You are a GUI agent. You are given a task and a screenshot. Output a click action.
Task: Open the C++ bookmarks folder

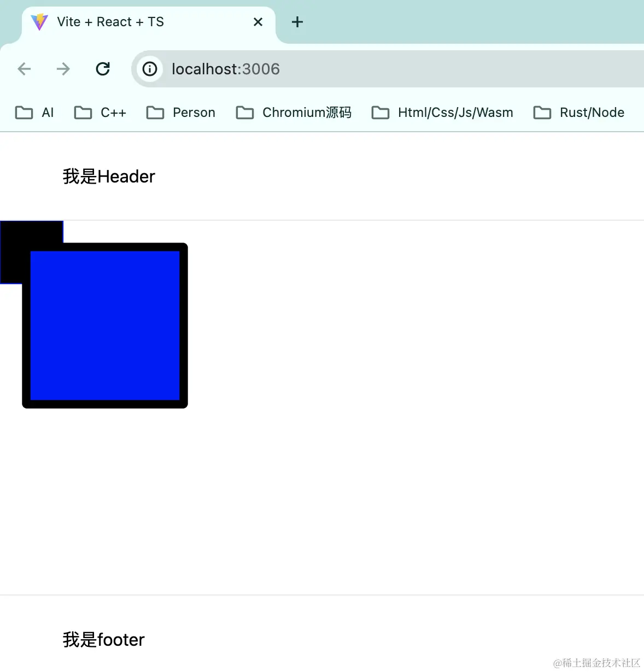click(100, 113)
